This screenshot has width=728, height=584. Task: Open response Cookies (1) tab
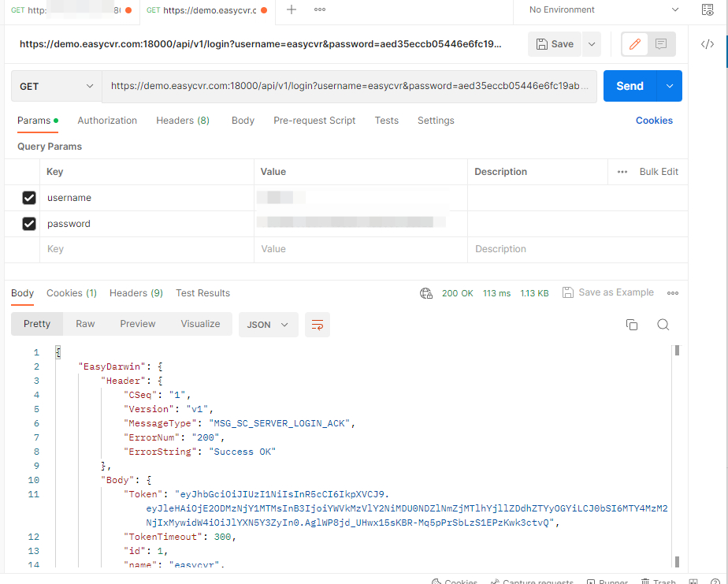click(x=72, y=293)
